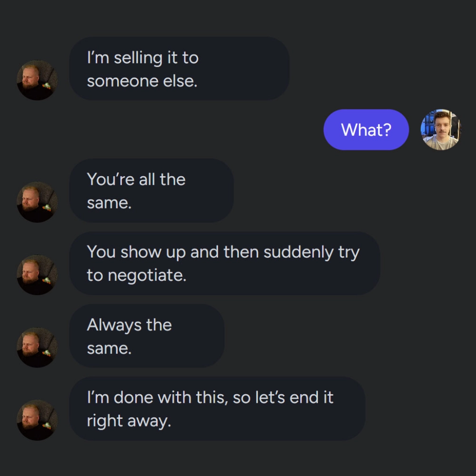Tap avatar next to "You show up" message
Viewport: 476px width, 476px height.
(37, 275)
